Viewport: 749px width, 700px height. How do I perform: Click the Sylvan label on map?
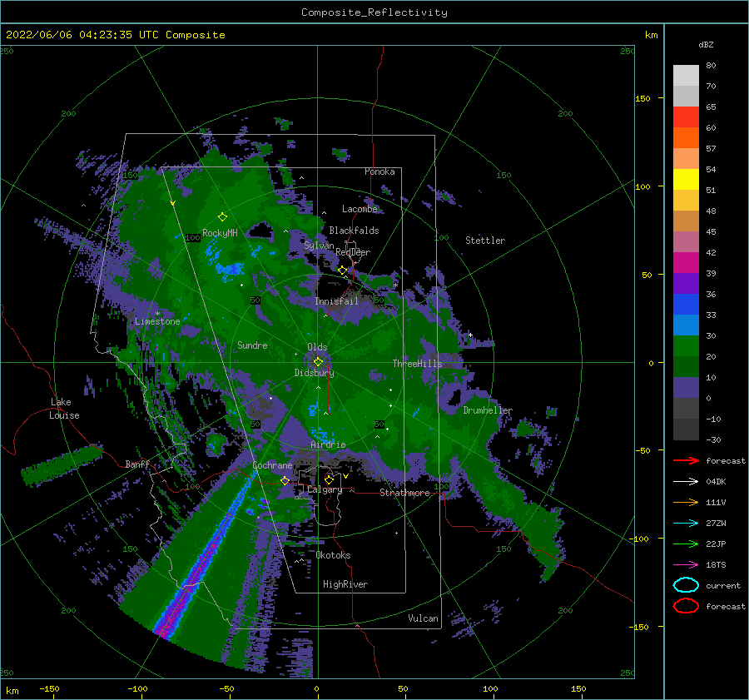pyautogui.click(x=319, y=246)
